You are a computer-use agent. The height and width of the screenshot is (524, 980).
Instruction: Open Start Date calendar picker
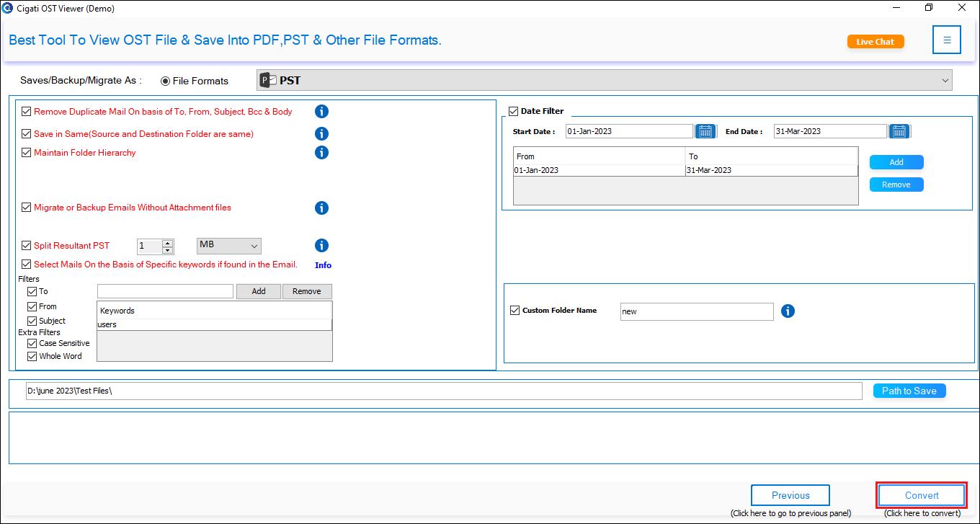pyautogui.click(x=705, y=131)
